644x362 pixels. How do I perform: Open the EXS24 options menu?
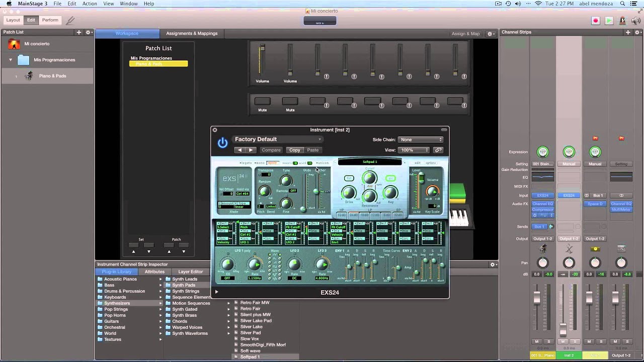click(x=431, y=163)
